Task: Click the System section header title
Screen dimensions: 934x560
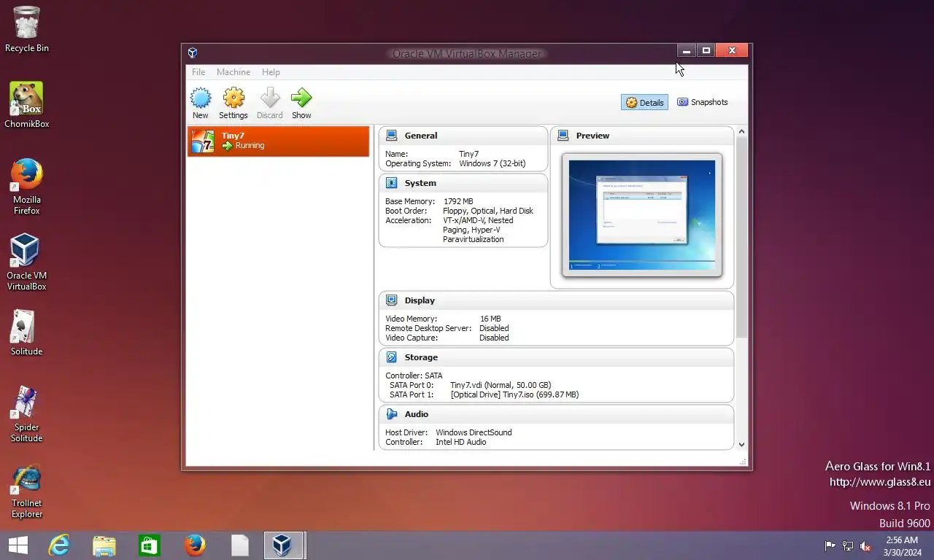Action: click(420, 183)
